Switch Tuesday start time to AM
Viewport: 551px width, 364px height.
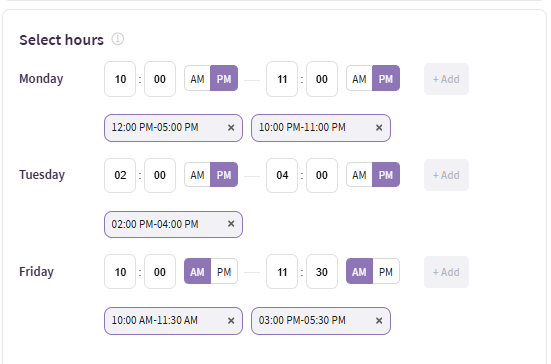tap(197, 175)
